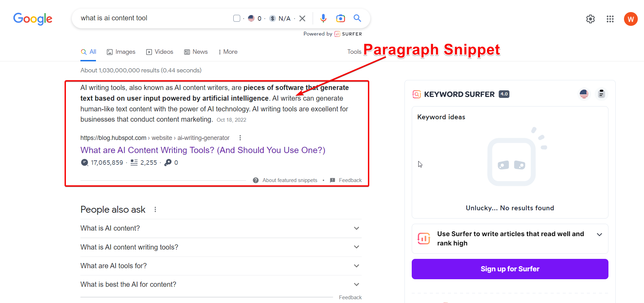Expand the 'Use Surfer to write articles' card

click(510, 239)
